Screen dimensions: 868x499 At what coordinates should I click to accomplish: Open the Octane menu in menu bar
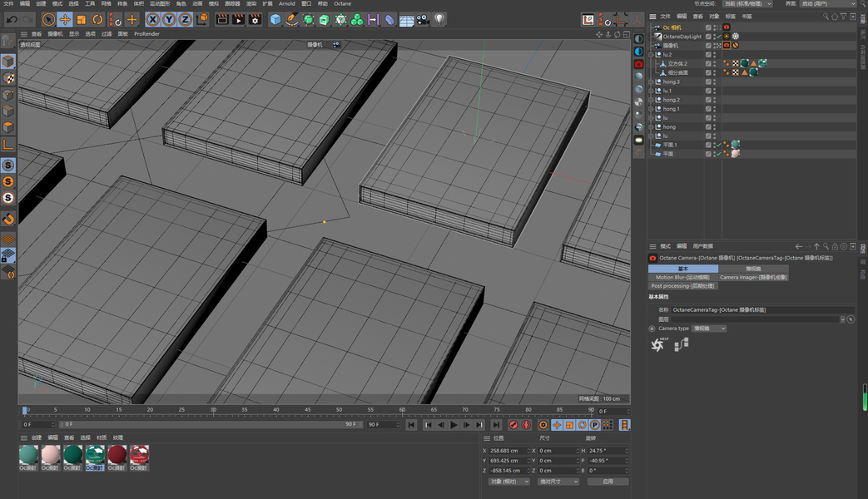click(342, 4)
